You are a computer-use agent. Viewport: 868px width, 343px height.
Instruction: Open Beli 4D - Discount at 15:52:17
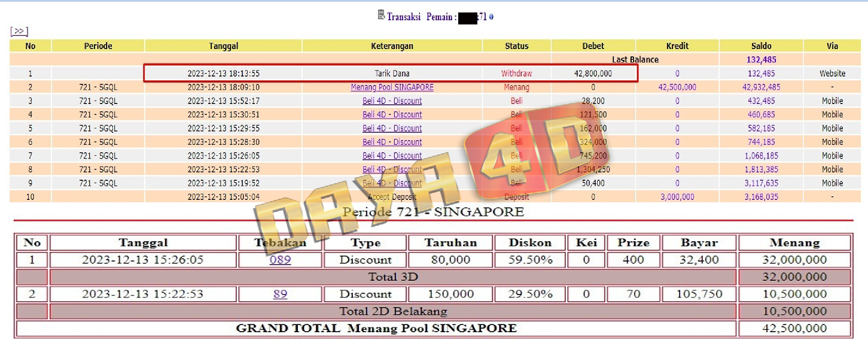[x=392, y=101]
